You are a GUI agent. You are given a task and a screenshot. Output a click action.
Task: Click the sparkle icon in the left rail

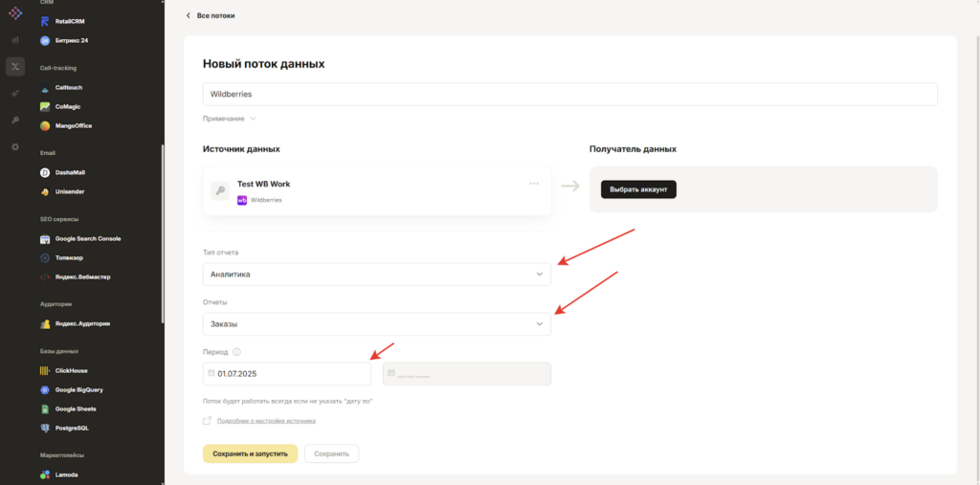pos(15,93)
